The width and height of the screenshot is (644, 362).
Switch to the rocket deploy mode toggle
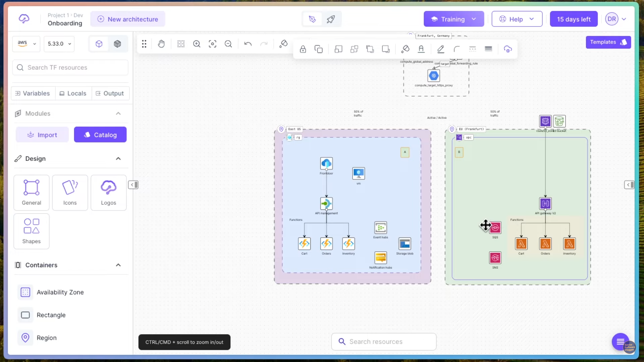(x=331, y=19)
